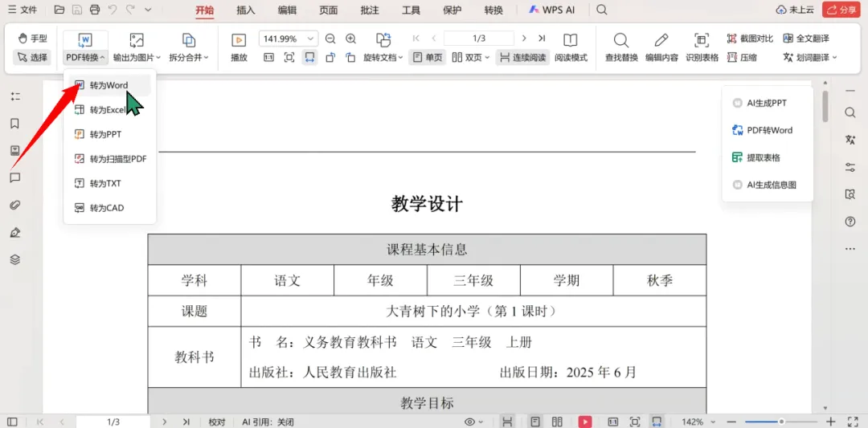The image size is (868, 428).
Task: Click the search icon beside WPS AI
Action: tap(602, 10)
